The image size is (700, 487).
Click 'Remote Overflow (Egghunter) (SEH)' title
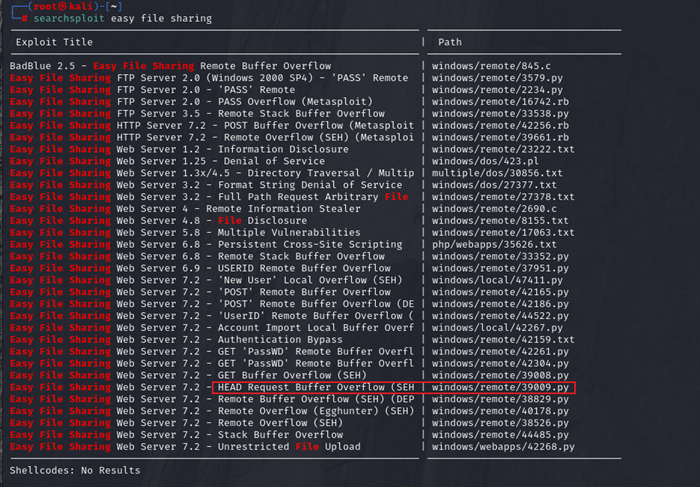click(316, 411)
